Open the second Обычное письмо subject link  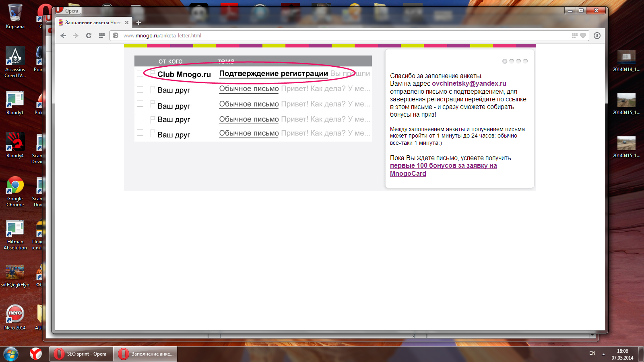pos(249,104)
